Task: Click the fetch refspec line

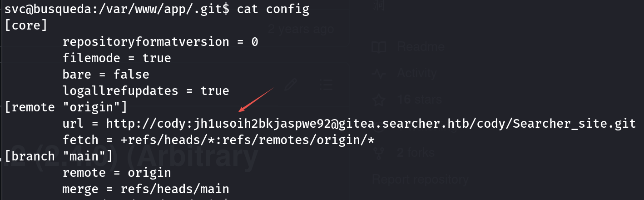Action: [218, 140]
